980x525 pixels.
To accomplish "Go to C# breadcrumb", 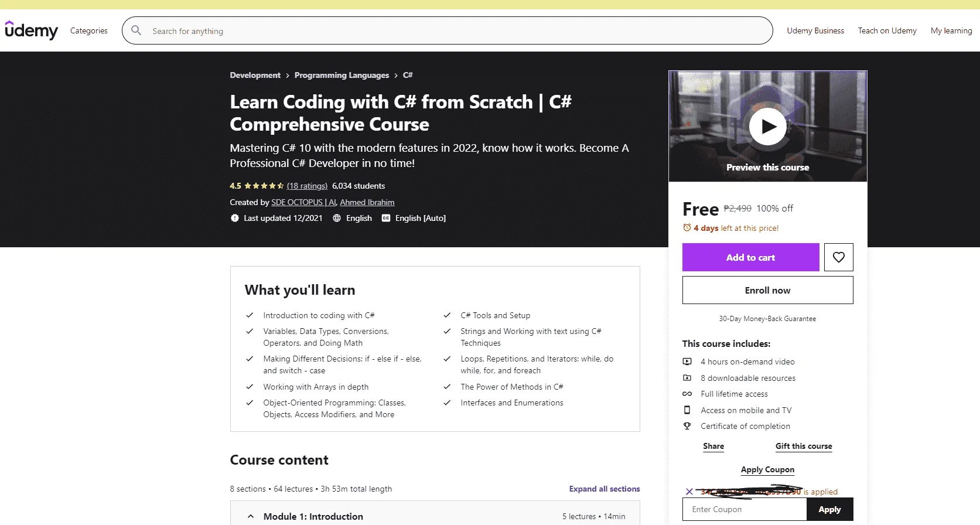I will coord(408,75).
